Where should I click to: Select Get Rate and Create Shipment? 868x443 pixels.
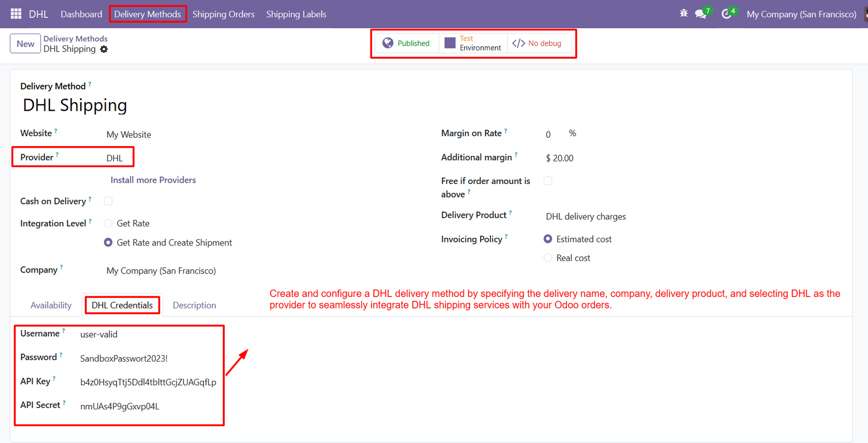point(108,243)
